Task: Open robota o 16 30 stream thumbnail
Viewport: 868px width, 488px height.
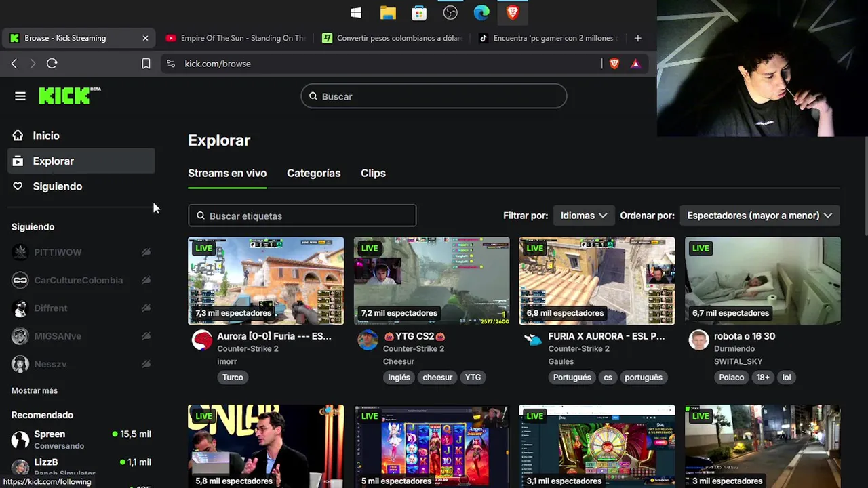Action: [x=762, y=281]
